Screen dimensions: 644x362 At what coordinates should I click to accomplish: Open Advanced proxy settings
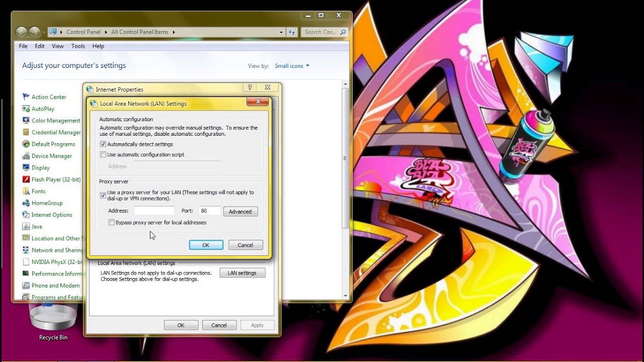click(240, 212)
